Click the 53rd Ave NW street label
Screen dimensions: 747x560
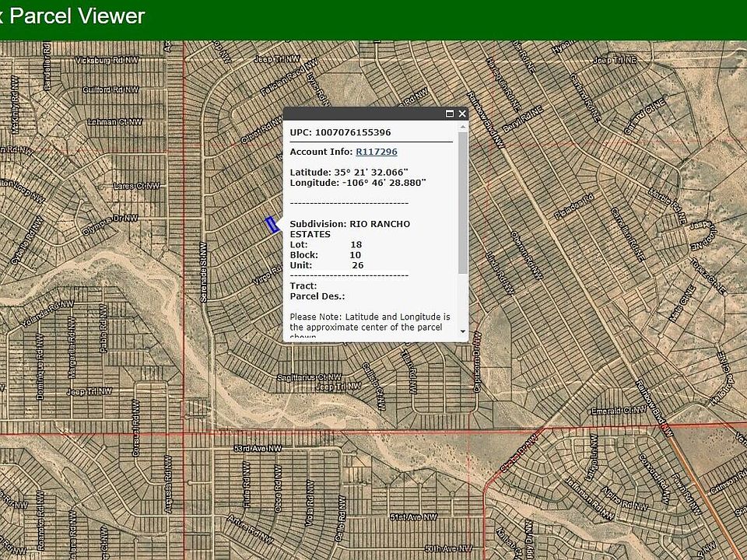258,449
